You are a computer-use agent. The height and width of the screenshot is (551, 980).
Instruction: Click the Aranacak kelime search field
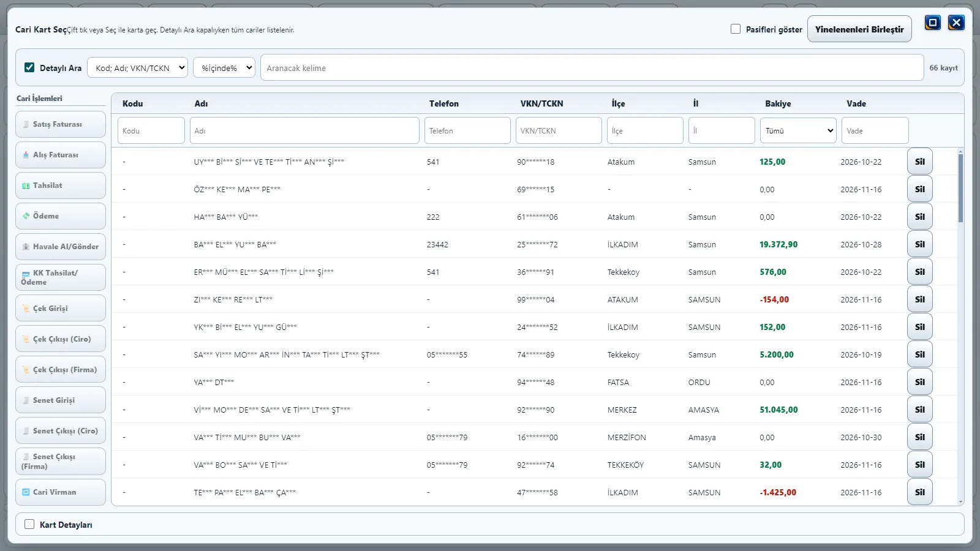[x=592, y=68]
